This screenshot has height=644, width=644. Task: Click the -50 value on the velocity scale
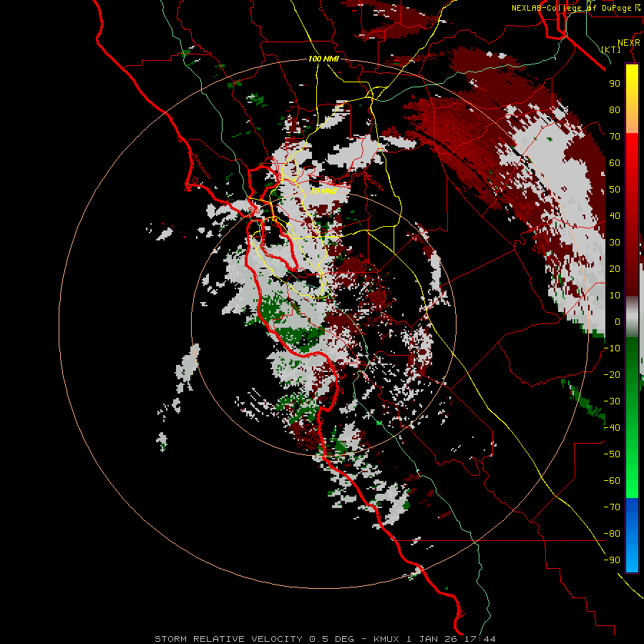612,454
